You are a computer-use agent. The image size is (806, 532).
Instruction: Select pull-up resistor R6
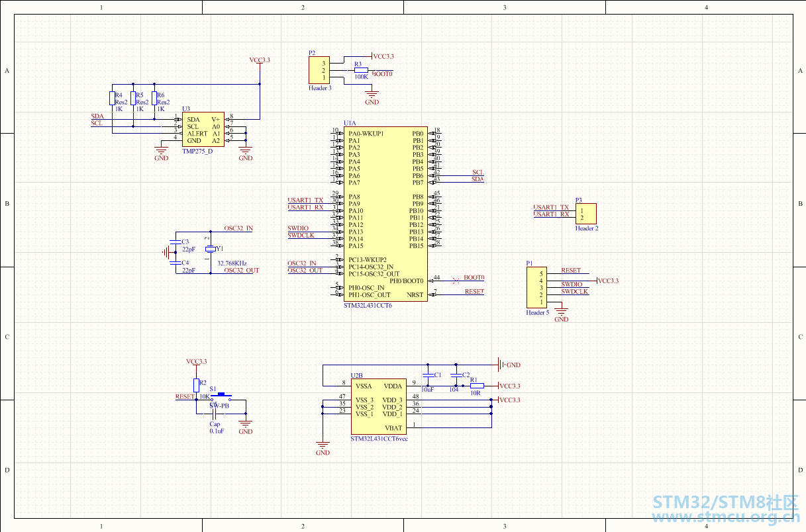[154, 99]
